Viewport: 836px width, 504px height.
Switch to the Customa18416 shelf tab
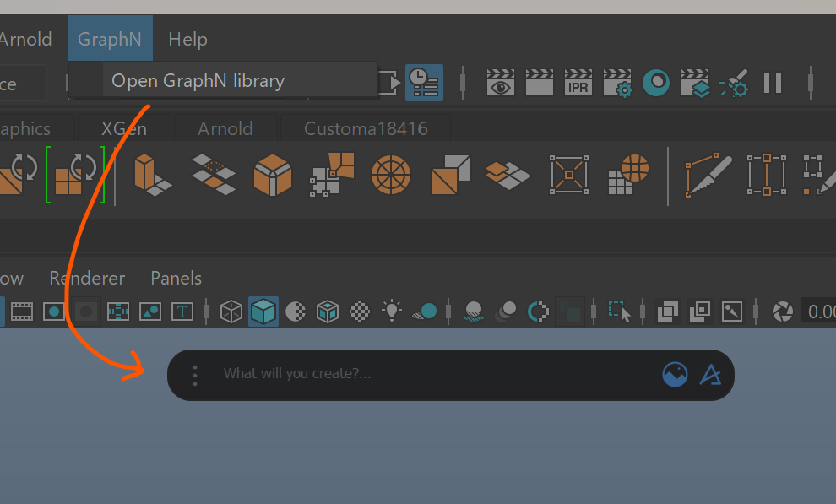coord(366,128)
